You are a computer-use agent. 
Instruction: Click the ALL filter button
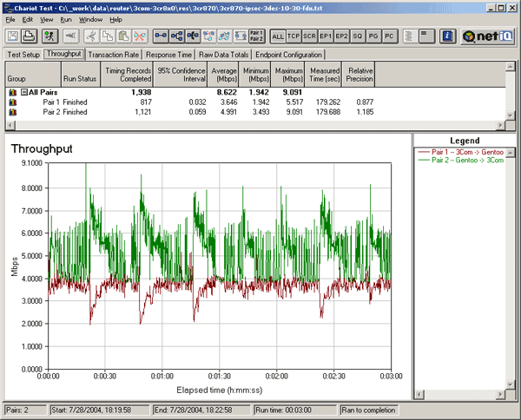point(278,36)
